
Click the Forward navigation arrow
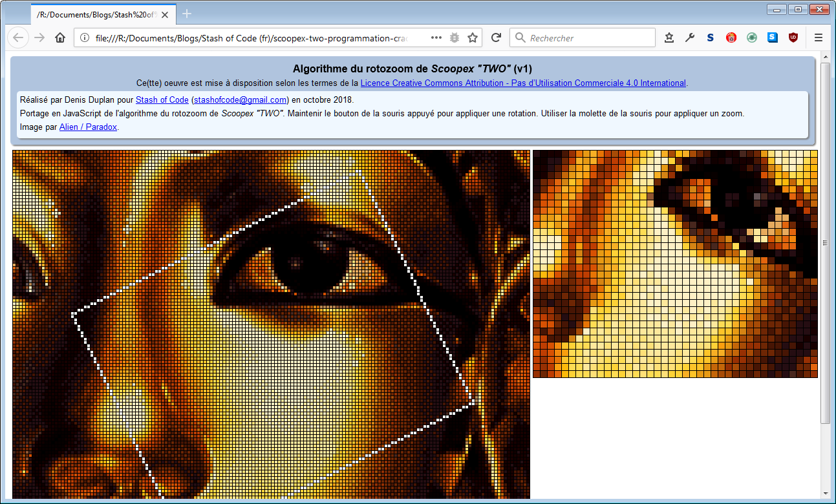(39, 37)
